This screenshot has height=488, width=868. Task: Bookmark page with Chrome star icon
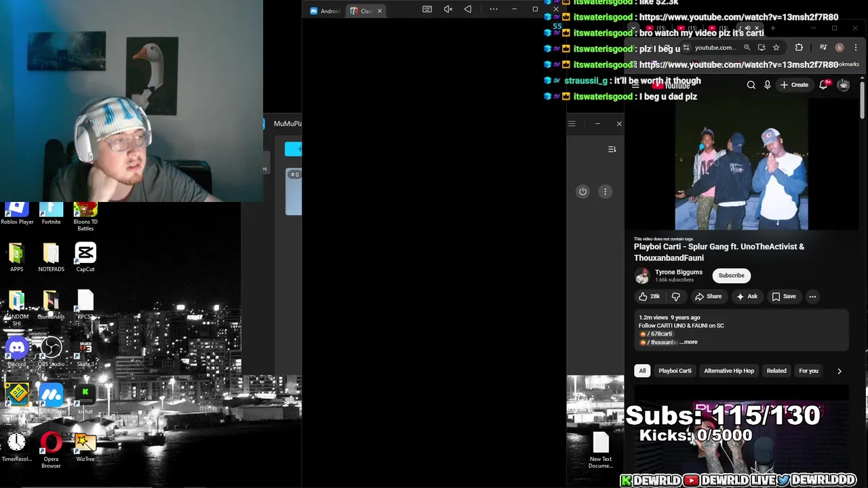776,47
